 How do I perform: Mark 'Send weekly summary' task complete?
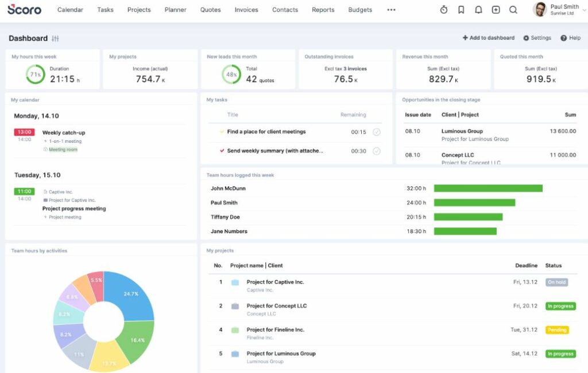377,151
